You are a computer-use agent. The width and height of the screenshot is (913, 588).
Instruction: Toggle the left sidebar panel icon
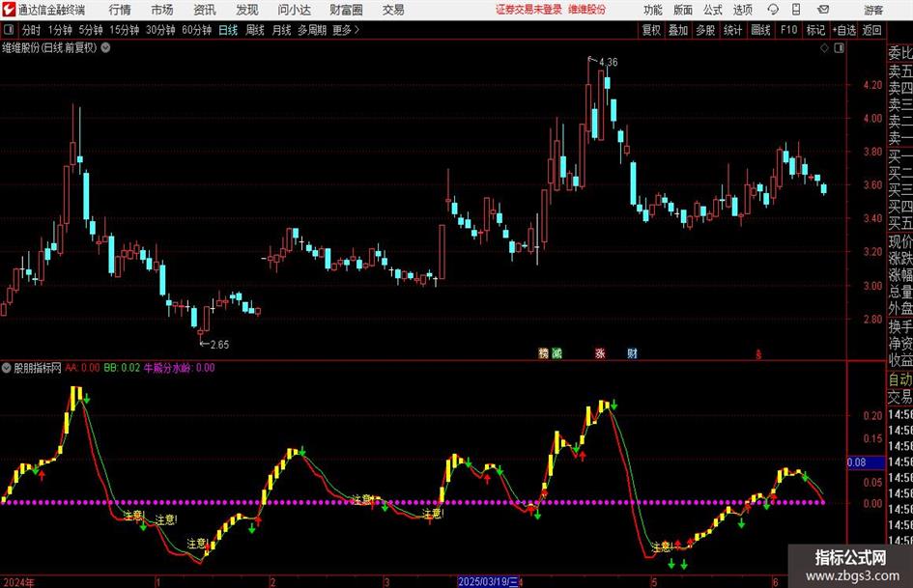(9, 30)
